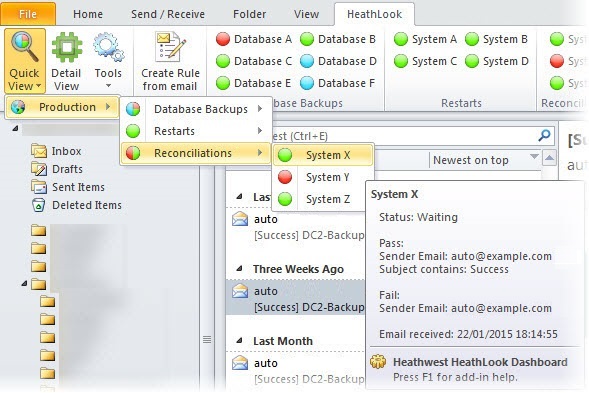
Task: Click Create Rule from email
Action: coord(170,61)
